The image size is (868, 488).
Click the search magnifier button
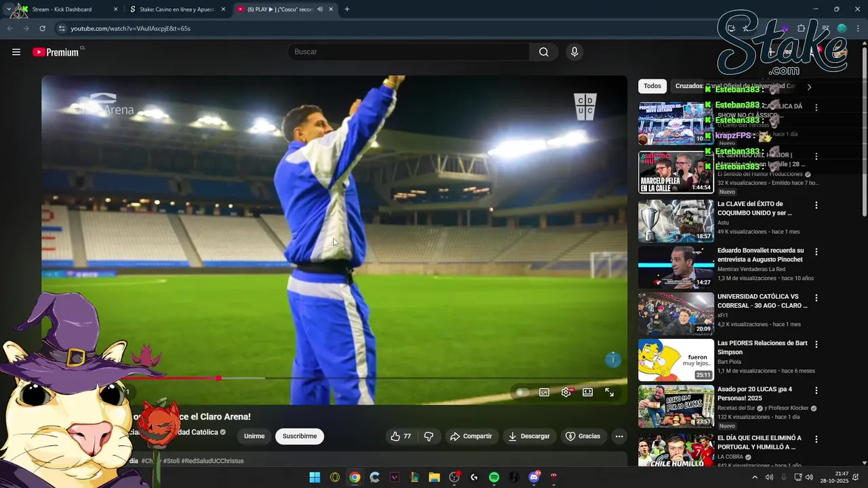coord(544,52)
